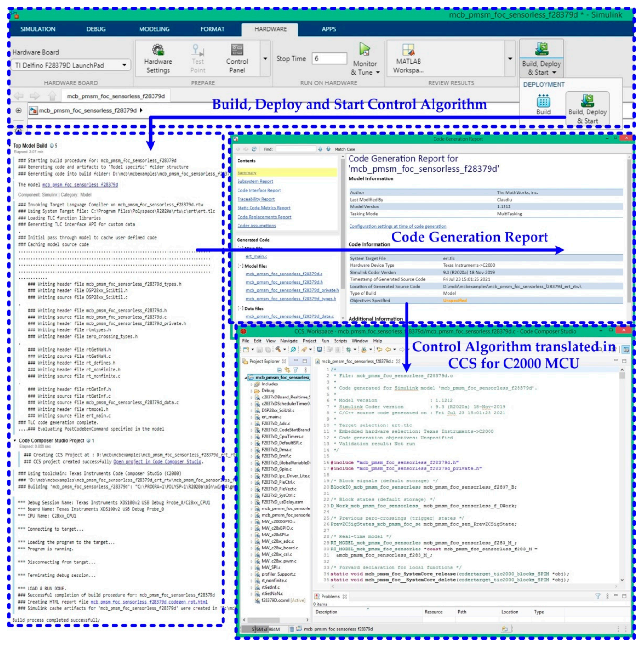644x645 pixels.
Task: Open the Project menu in Code Composer Studio
Action: [x=309, y=341]
